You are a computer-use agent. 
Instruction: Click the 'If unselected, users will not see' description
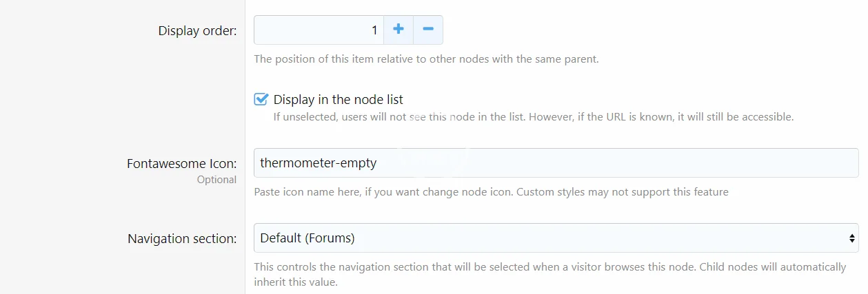pos(533,117)
